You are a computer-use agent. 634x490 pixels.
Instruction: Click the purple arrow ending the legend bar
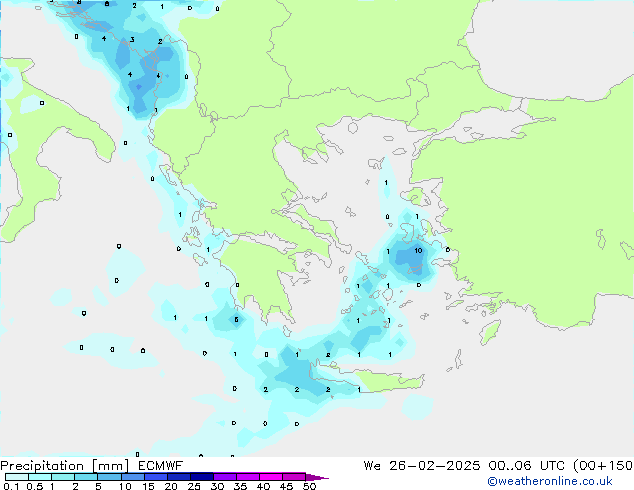coord(317,477)
